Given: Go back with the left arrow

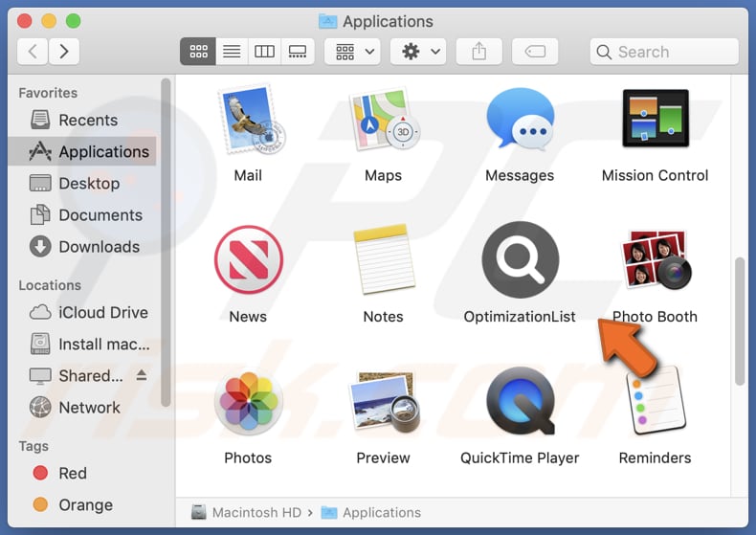Looking at the screenshot, I should click(33, 51).
